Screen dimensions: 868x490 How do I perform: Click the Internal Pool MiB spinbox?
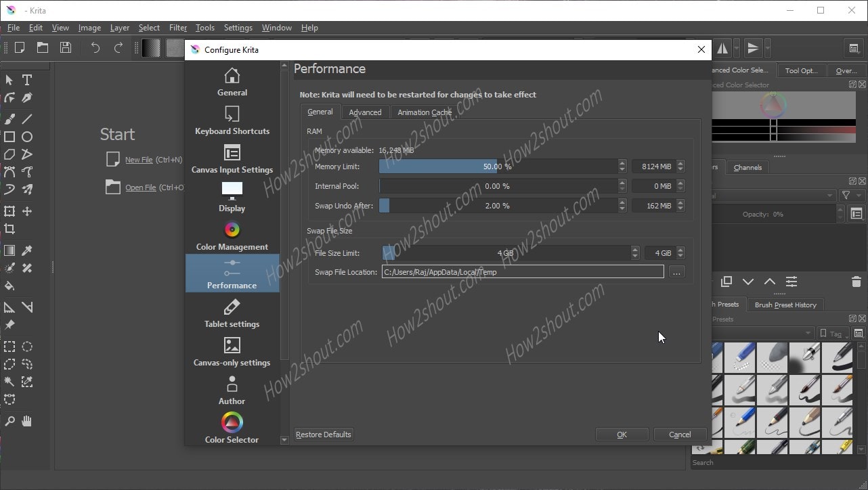coord(658,186)
